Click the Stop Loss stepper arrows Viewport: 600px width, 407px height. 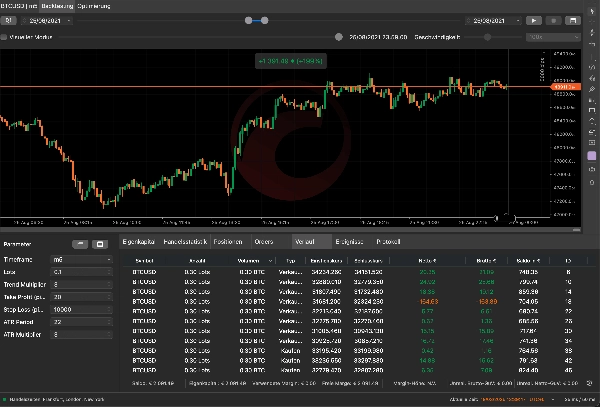pos(109,309)
